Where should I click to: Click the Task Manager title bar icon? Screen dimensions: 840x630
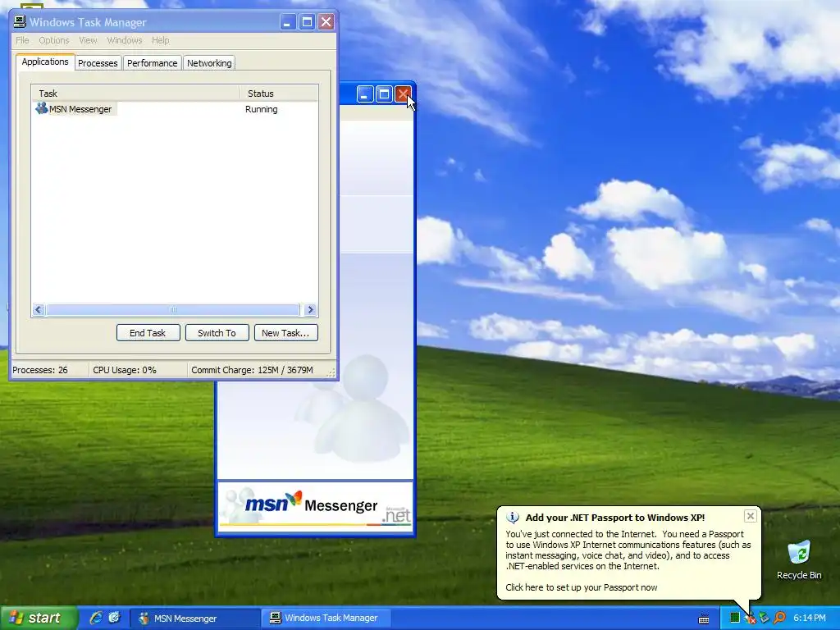tap(20, 22)
